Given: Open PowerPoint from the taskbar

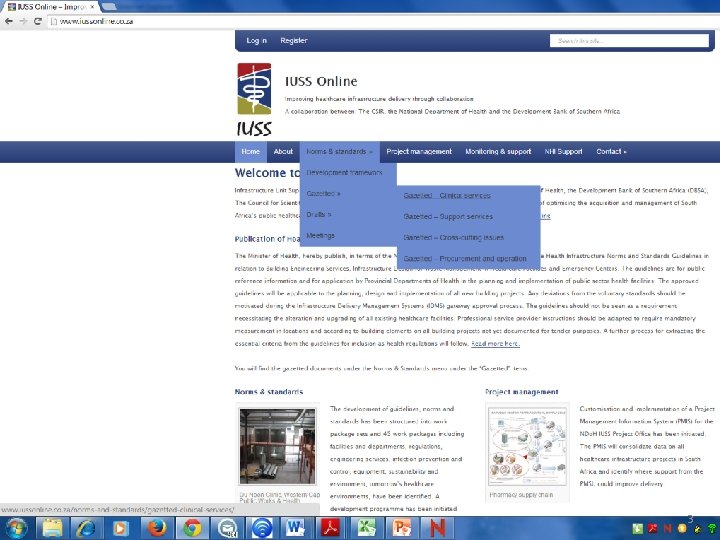Looking at the screenshot, I should pos(402,529).
